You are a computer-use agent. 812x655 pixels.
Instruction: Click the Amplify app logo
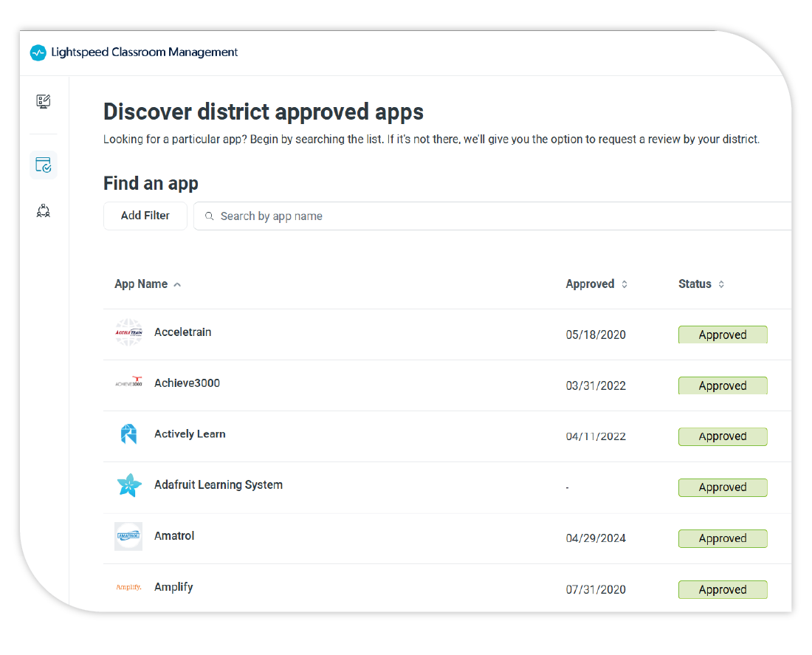(x=128, y=587)
